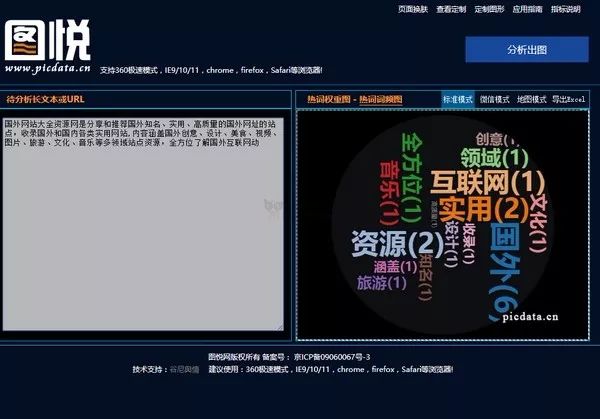
Task: Open the 查看定制 menu item
Action: [x=451, y=9]
